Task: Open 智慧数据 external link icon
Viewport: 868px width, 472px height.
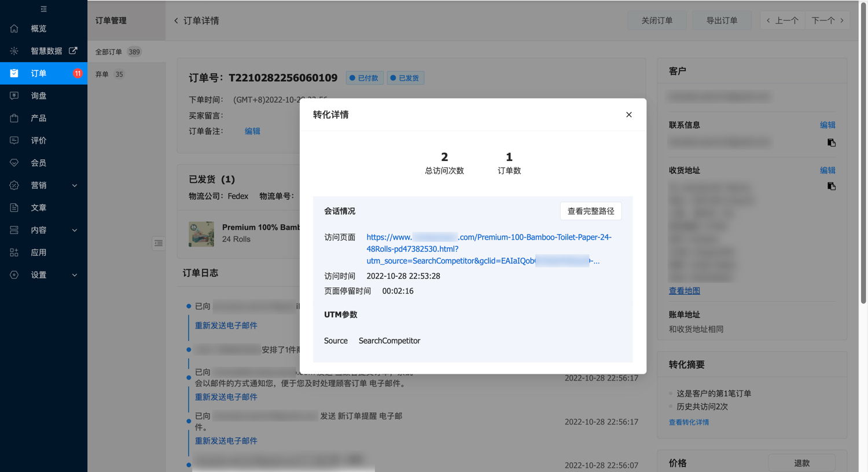Action: pos(73,51)
